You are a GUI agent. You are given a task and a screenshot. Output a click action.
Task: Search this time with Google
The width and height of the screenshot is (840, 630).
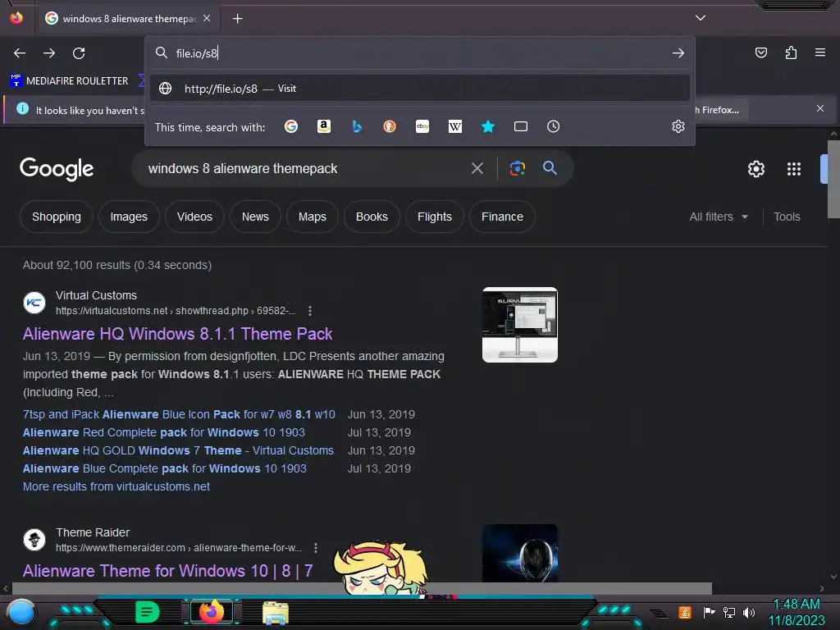click(x=291, y=126)
